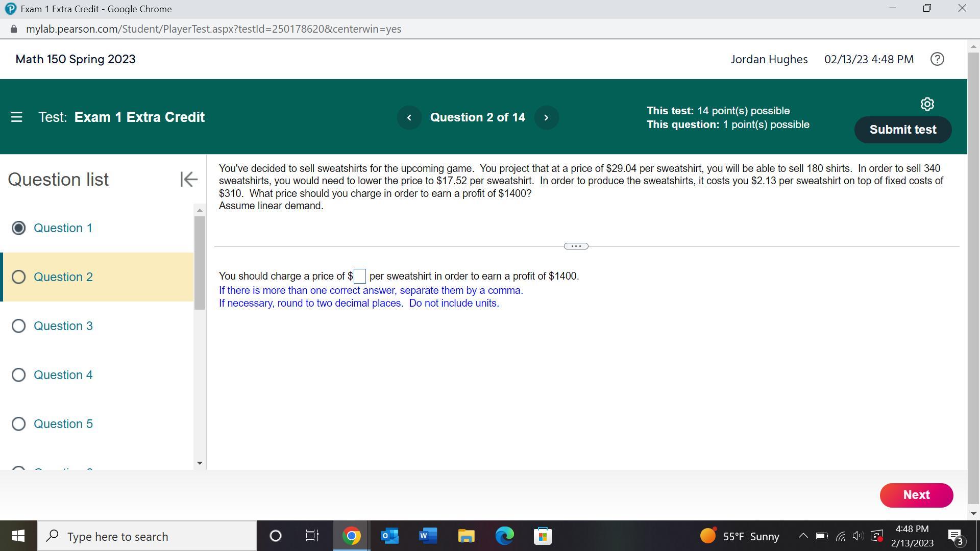Viewport: 980px width, 551px height.
Task: Select the Question 1 radio button
Action: [x=19, y=228]
